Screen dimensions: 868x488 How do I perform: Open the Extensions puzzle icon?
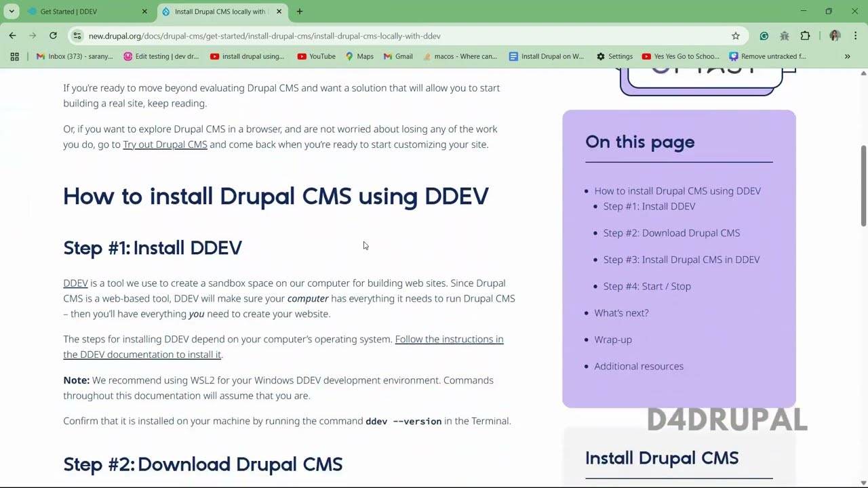coord(806,36)
